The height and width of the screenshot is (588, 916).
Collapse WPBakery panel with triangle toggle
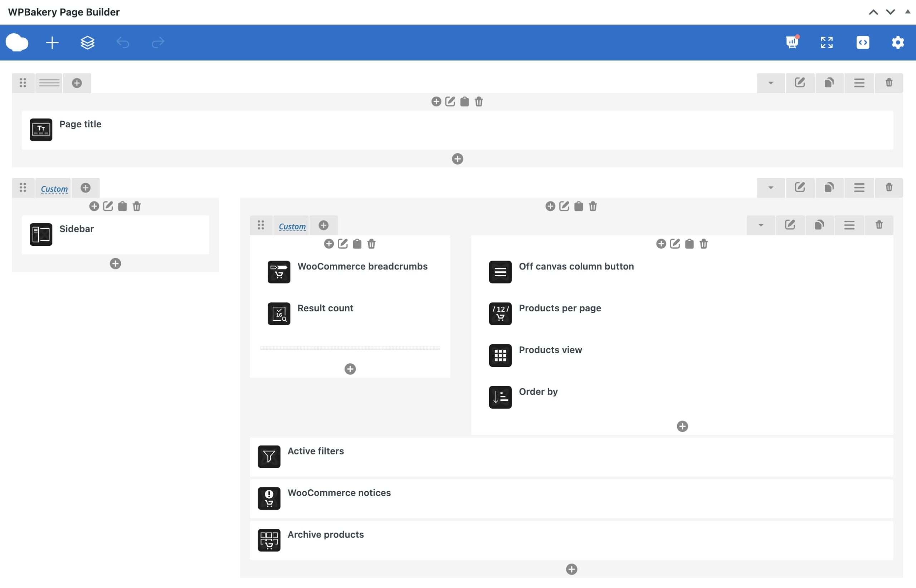[x=908, y=12]
